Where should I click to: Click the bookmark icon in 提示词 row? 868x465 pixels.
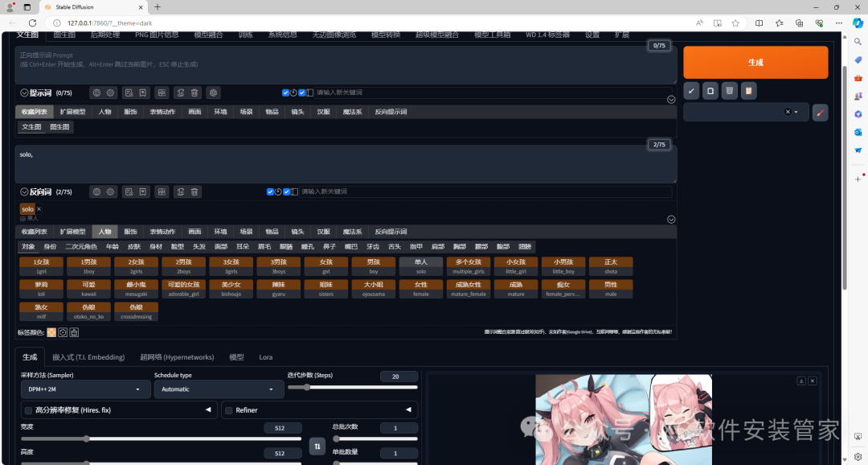(x=143, y=93)
